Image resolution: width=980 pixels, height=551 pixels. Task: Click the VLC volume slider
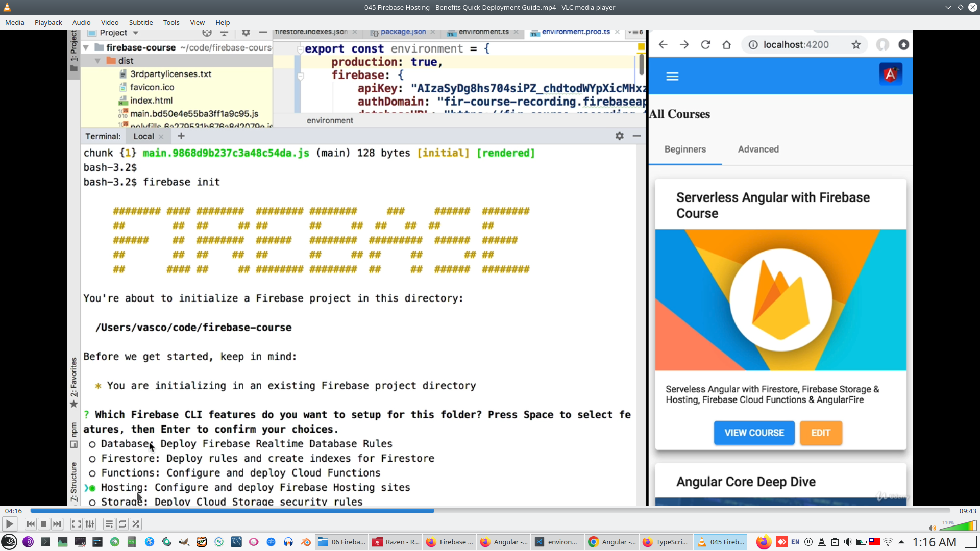pyautogui.click(x=958, y=527)
